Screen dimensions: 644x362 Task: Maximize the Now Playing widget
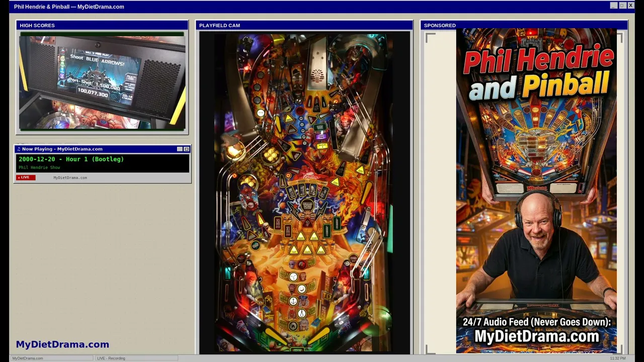[x=186, y=149]
